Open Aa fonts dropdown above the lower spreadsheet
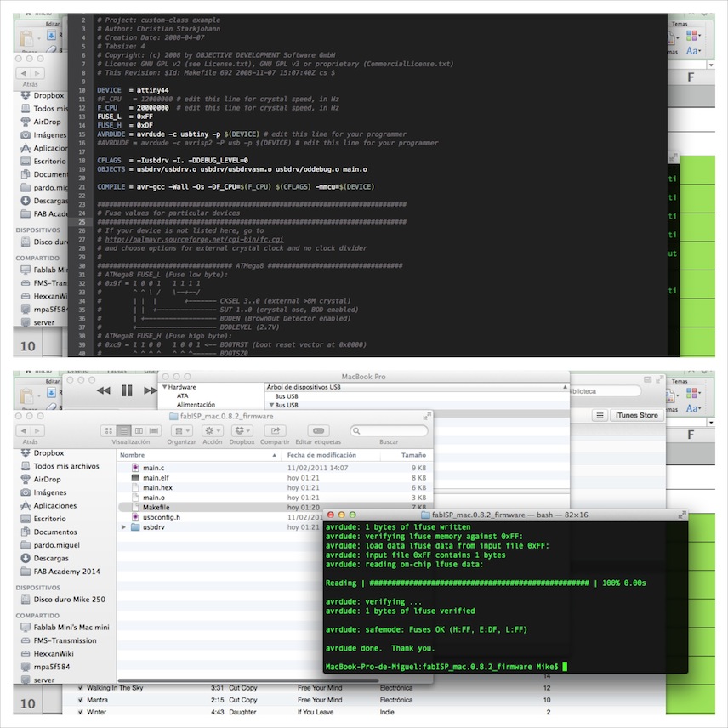 tap(693, 408)
